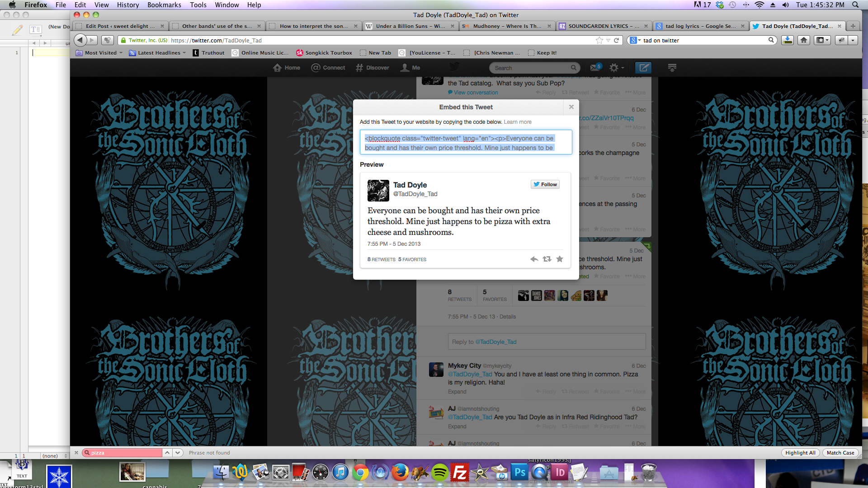The height and width of the screenshot is (488, 868).
Task: Go to the Me profile page
Action: click(x=410, y=68)
